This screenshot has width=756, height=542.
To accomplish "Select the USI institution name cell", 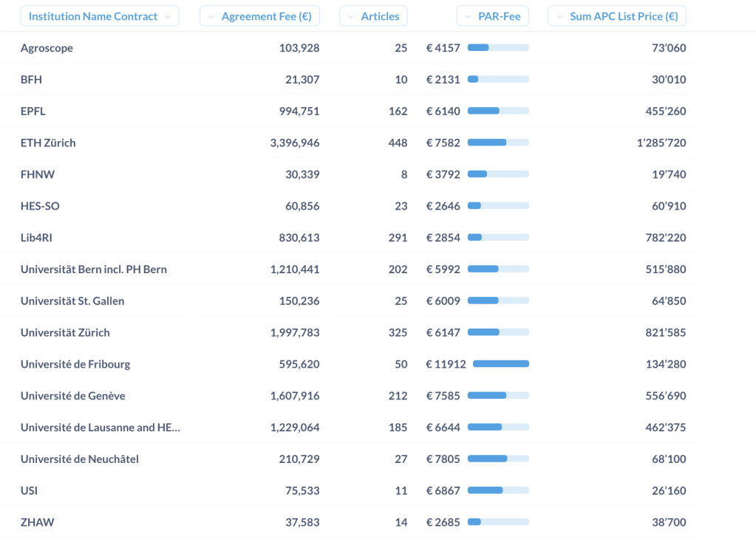I will 29,490.
